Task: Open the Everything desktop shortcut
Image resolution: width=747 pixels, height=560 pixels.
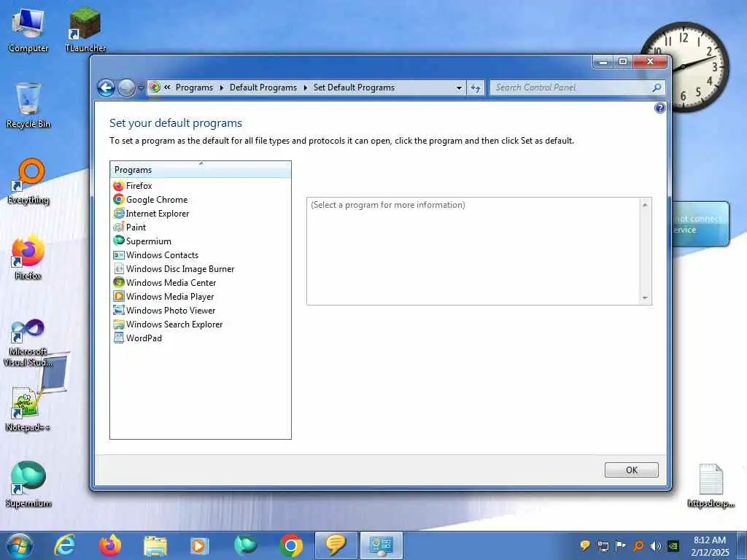Action: tap(28, 182)
